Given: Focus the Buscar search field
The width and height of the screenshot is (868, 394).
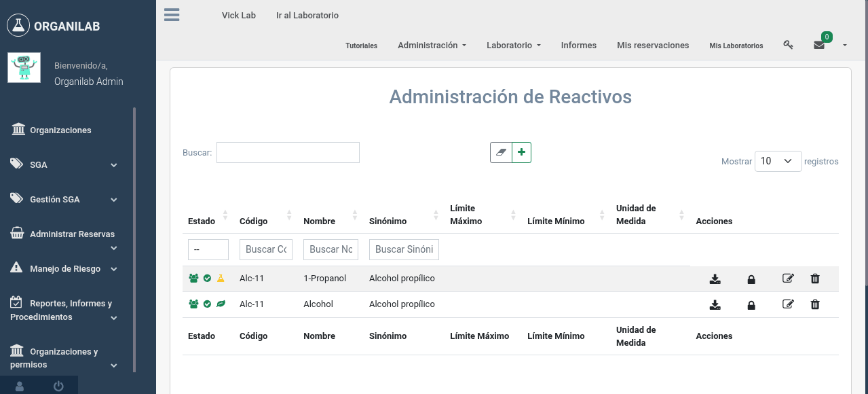Looking at the screenshot, I should [x=288, y=152].
